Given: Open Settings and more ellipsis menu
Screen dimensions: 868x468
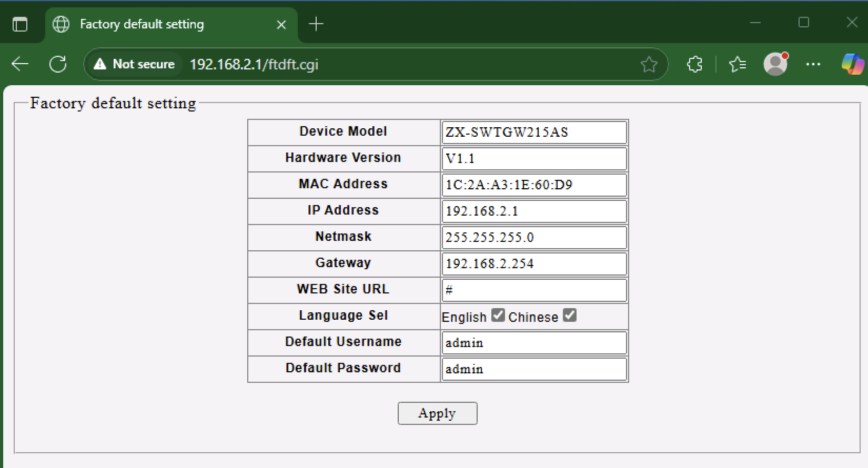Looking at the screenshot, I should [x=813, y=64].
